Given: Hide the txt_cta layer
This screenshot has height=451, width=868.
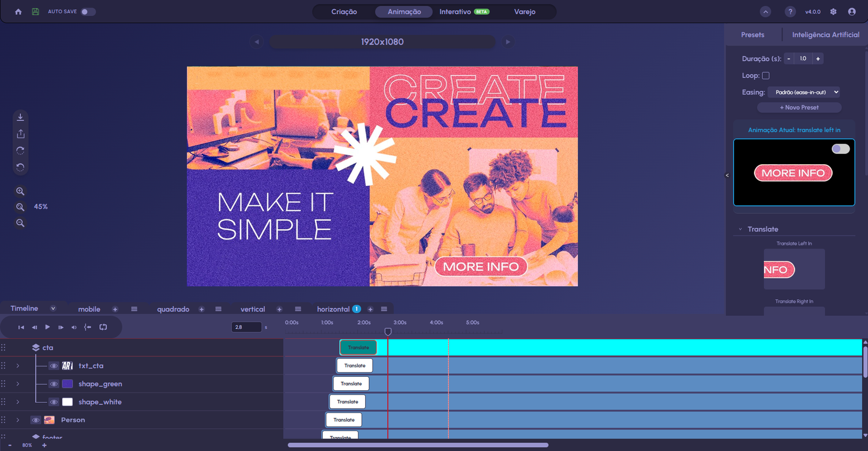Looking at the screenshot, I should coord(54,366).
